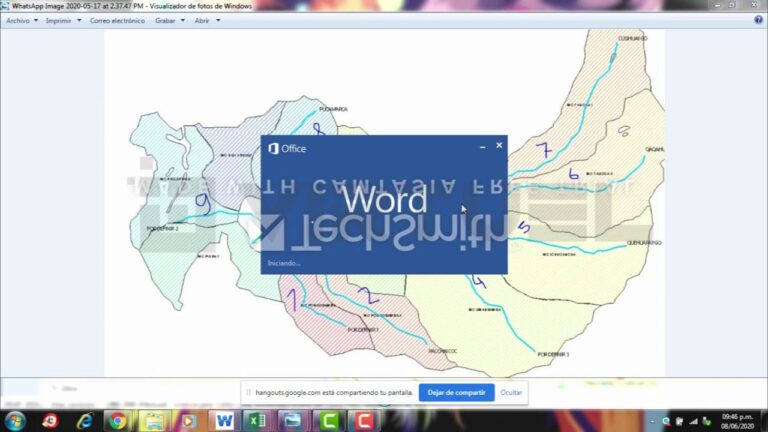Click the Iniciando... status text
The width and height of the screenshot is (768, 432).
point(284,263)
